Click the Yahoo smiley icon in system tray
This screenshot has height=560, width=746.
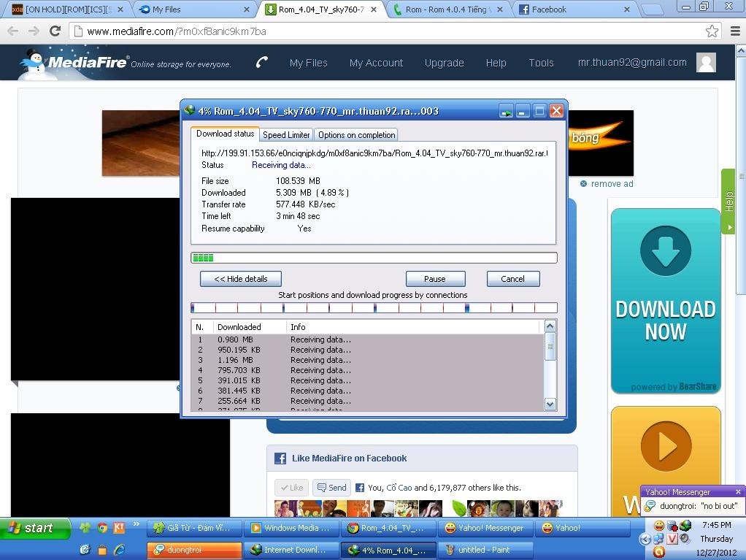659,526
